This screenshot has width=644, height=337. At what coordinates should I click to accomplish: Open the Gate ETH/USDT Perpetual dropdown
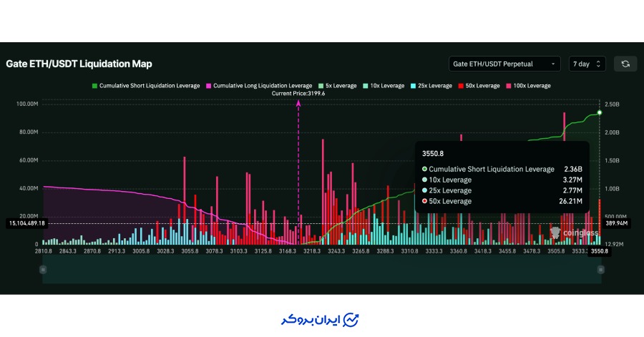[504, 64]
